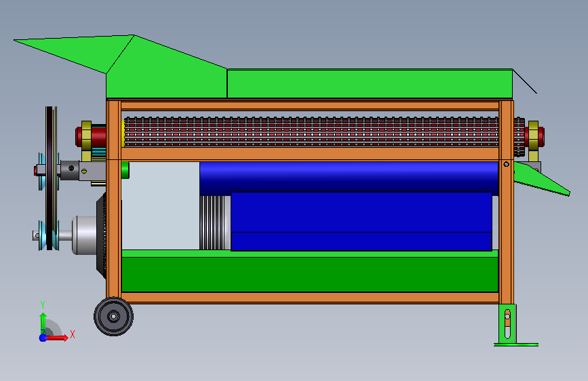This screenshot has height=381, width=588.
Task: Select the red spiked threshing drum
Action: [x=311, y=132]
